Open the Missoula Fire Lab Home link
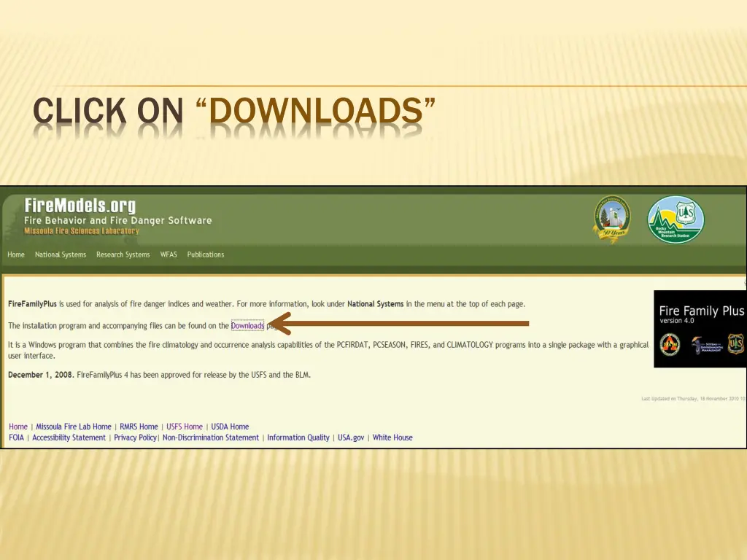 pos(73,427)
